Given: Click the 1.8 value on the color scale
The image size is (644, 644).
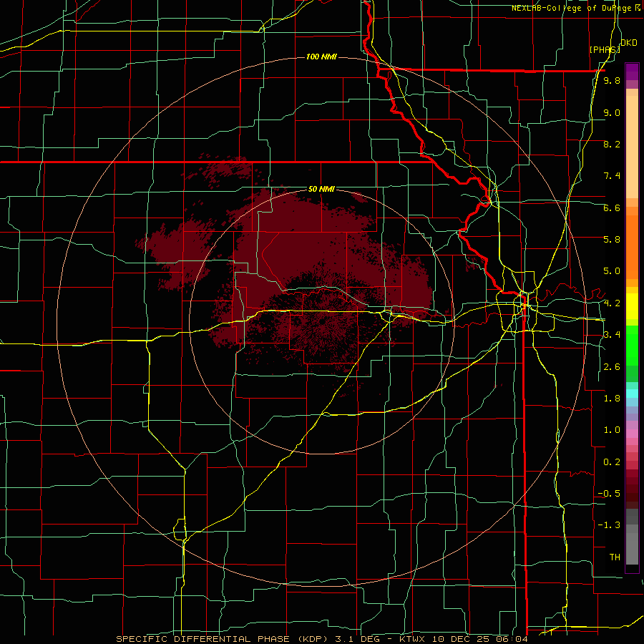Looking at the screenshot, I should 612,399.
